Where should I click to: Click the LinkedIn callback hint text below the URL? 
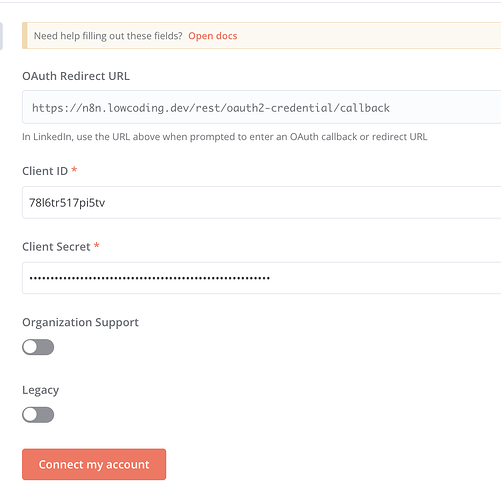pos(225,137)
